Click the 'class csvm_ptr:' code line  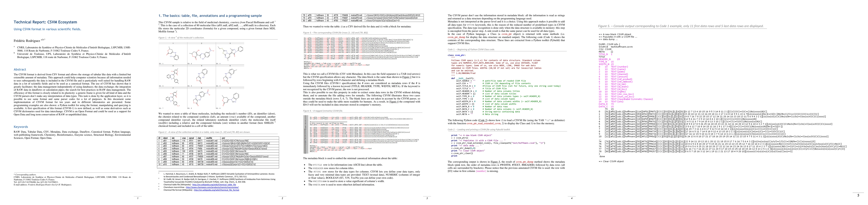click(x=457, y=55)
